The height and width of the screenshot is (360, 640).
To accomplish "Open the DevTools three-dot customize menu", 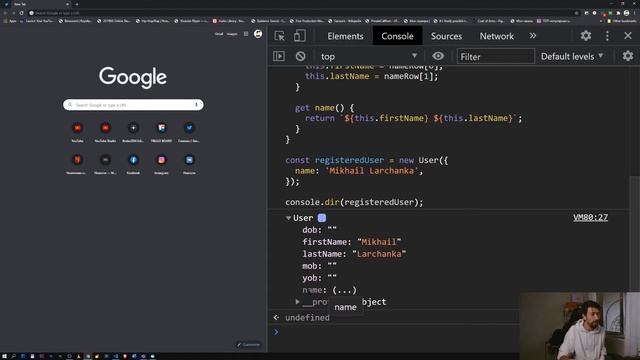I will pyautogui.click(x=607, y=36).
